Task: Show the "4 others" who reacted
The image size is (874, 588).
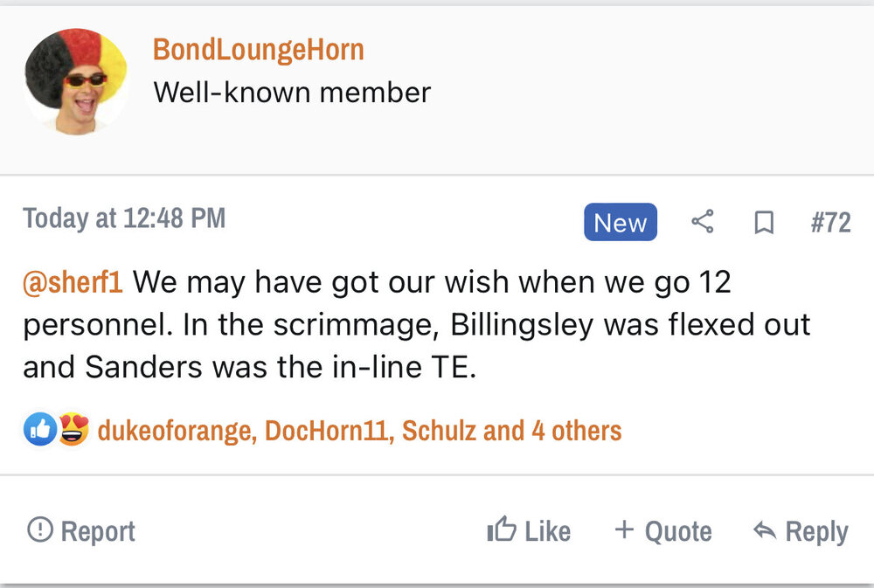Action: (577, 431)
